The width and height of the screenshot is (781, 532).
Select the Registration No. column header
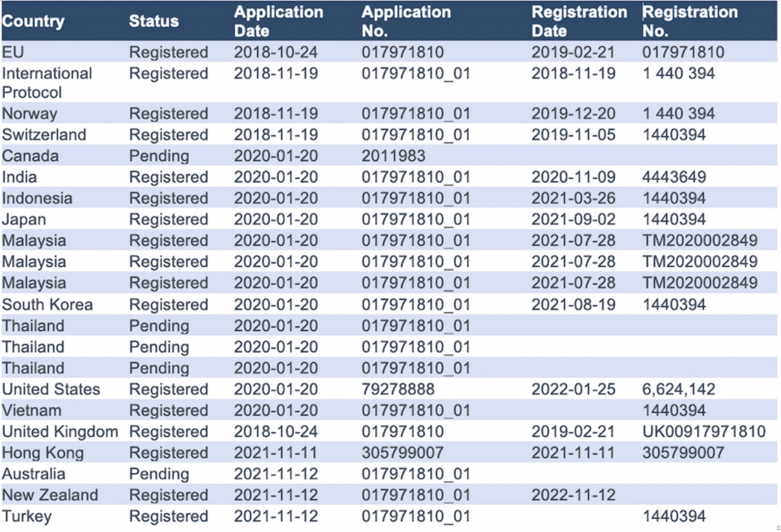tap(690, 21)
